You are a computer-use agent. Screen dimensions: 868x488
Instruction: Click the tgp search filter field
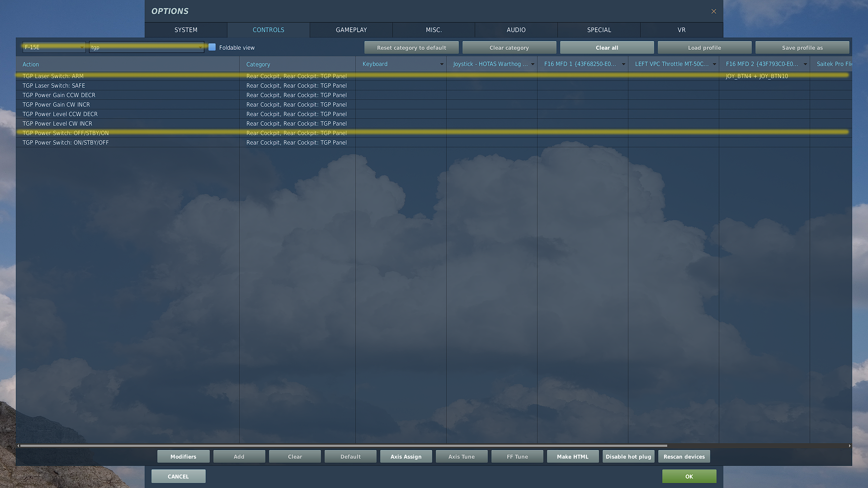146,47
